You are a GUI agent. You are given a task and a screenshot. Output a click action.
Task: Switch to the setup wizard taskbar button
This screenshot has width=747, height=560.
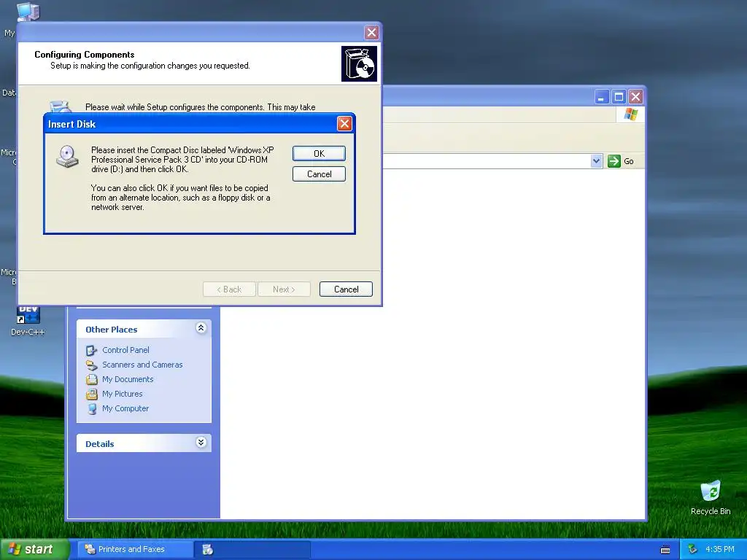tap(253, 550)
